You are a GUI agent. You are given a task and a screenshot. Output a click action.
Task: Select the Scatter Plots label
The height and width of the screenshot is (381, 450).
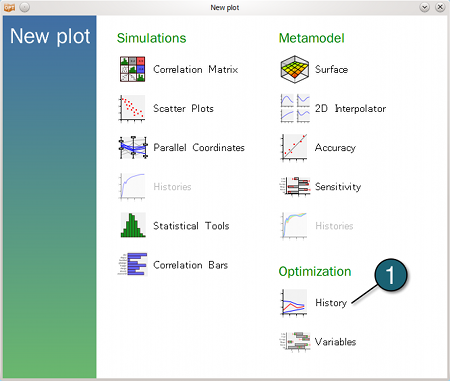click(x=183, y=108)
